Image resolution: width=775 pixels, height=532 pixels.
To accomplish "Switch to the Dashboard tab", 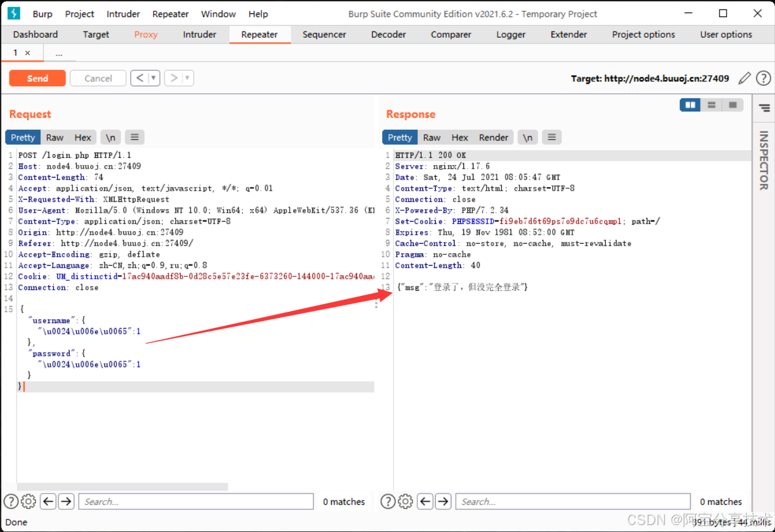I will [35, 35].
